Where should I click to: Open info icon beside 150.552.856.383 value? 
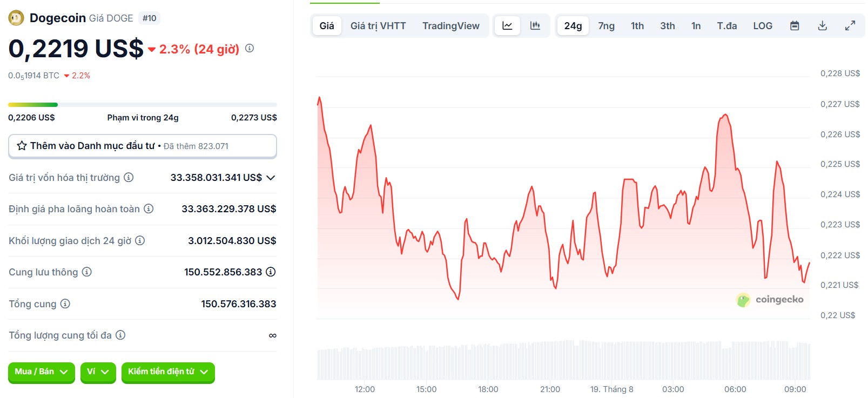pos(271,272)
